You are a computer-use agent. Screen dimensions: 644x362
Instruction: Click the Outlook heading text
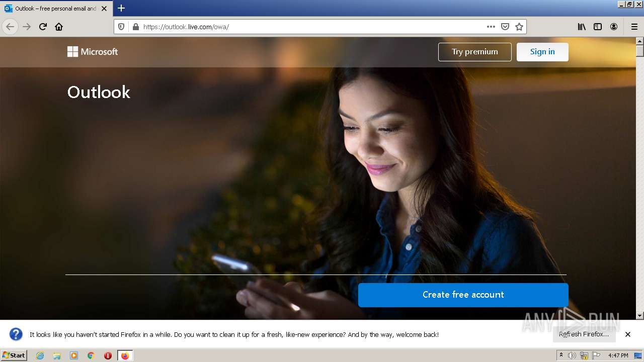click(x=99, y=92)
